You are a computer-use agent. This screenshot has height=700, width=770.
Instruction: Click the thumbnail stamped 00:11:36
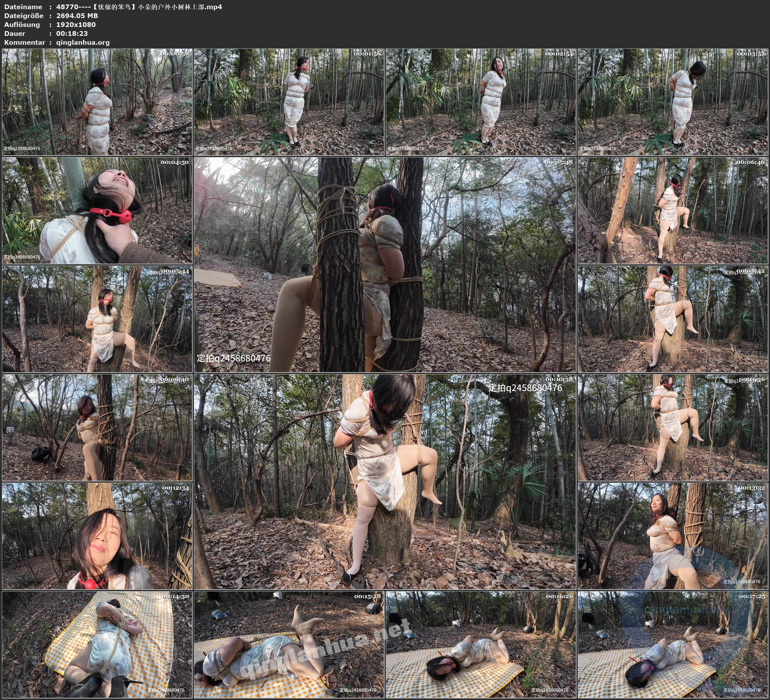tap(673, 427)
